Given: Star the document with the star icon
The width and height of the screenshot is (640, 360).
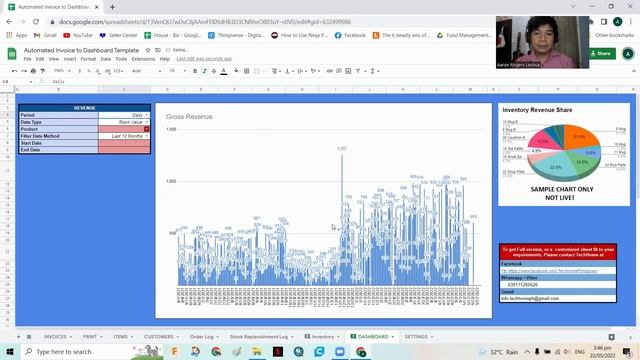Looking at the screenshot, I should pos(148,50).
